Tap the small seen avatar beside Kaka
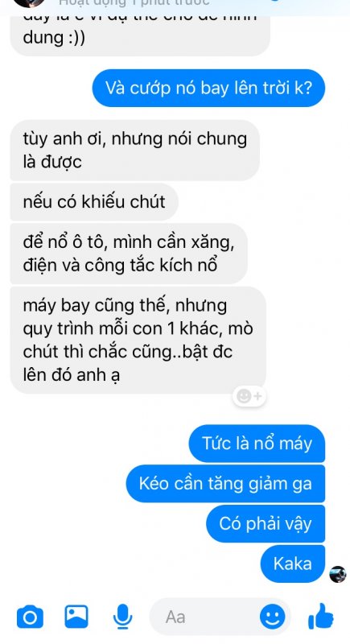Viewport: 350px width, 644px height. pos(338,574)
